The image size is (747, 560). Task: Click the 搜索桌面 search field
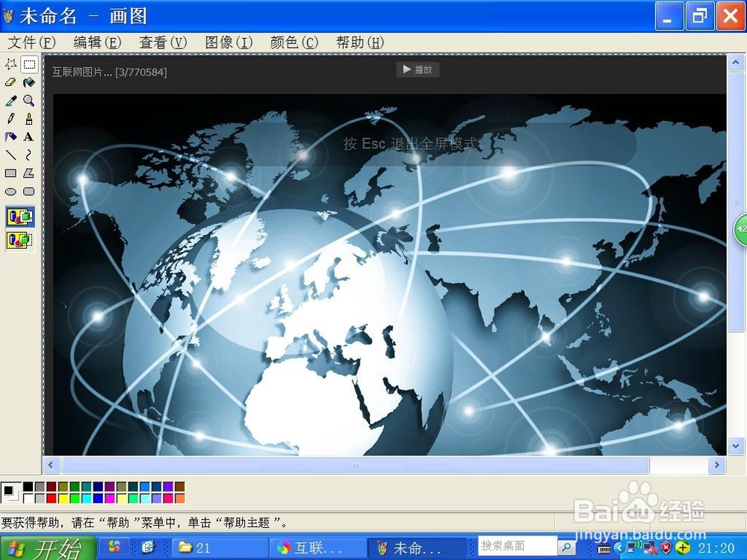[x=517, y=547]
